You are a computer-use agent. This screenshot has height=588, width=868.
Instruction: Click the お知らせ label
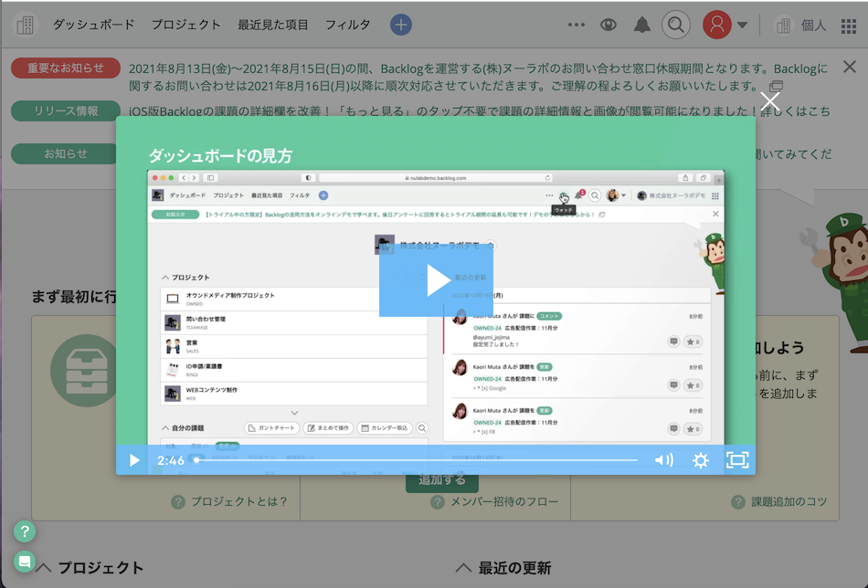65,153
